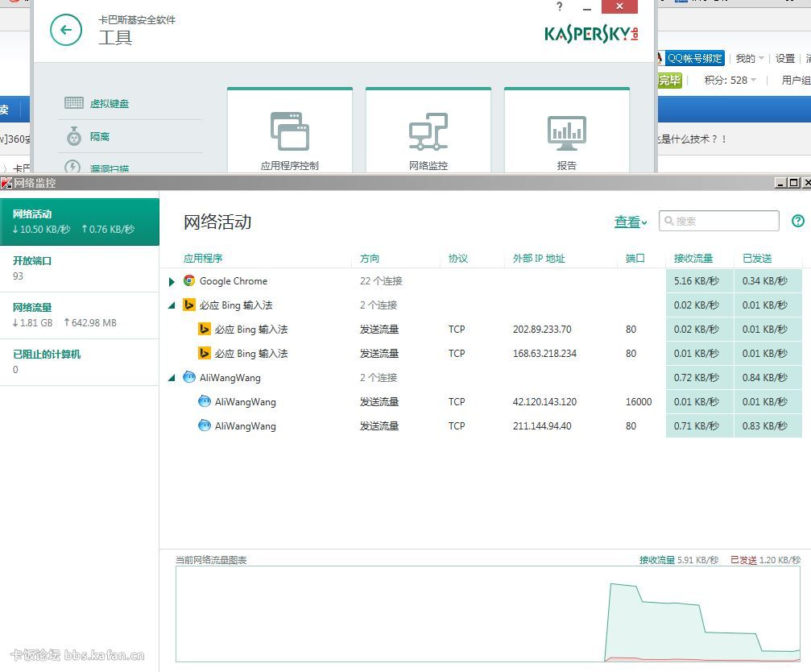This screenshot has height=672, width=811.
Task: Click the Kaspersky icon in 网络监控 title bar
Action: [x=6, y=183]
